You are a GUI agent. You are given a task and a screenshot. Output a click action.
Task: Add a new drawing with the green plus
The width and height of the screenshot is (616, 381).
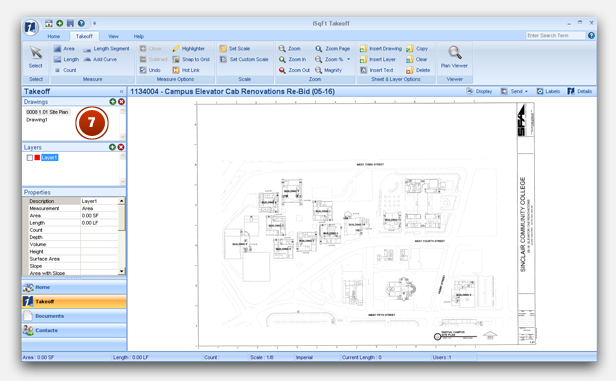coord(113,102)
